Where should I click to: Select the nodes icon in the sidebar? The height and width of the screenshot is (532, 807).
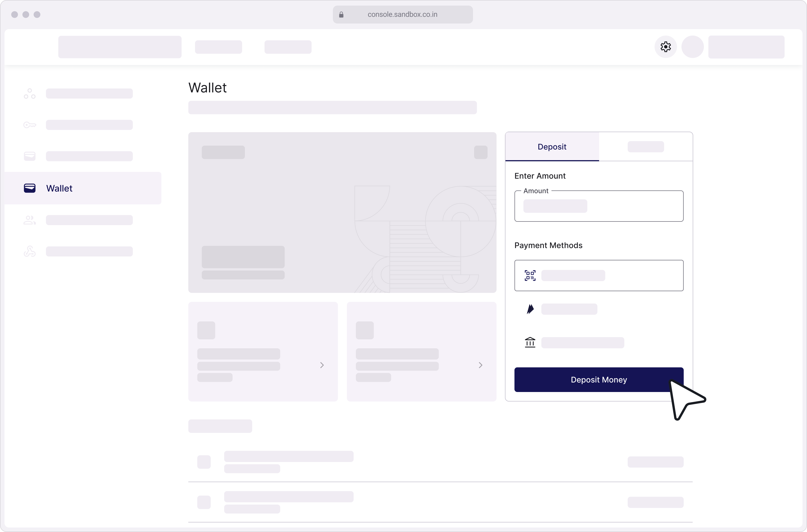tap(30, 94)
